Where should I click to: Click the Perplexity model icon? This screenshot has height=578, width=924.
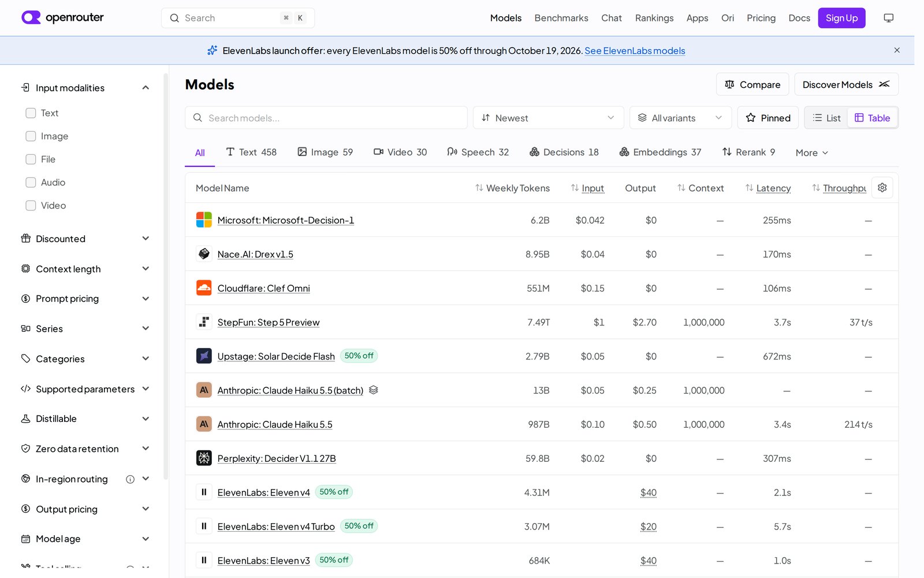point(204,458)
